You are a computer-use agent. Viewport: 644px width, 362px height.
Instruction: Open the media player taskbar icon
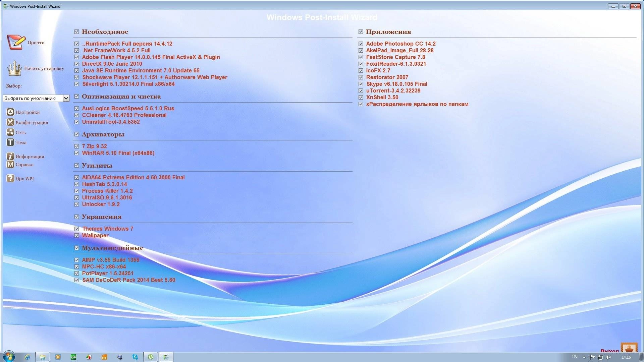point(58,357)
